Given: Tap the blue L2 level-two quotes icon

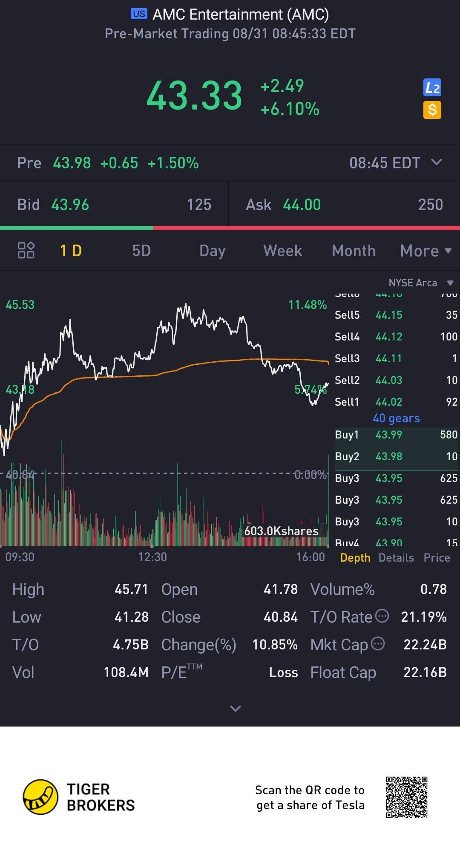Looking at the screenshot, I should click(x=432, y=88).
